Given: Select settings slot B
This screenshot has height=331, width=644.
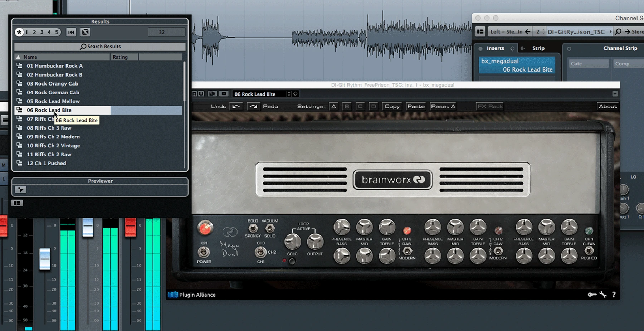Looking at the screenshot, I should (347, 106).
